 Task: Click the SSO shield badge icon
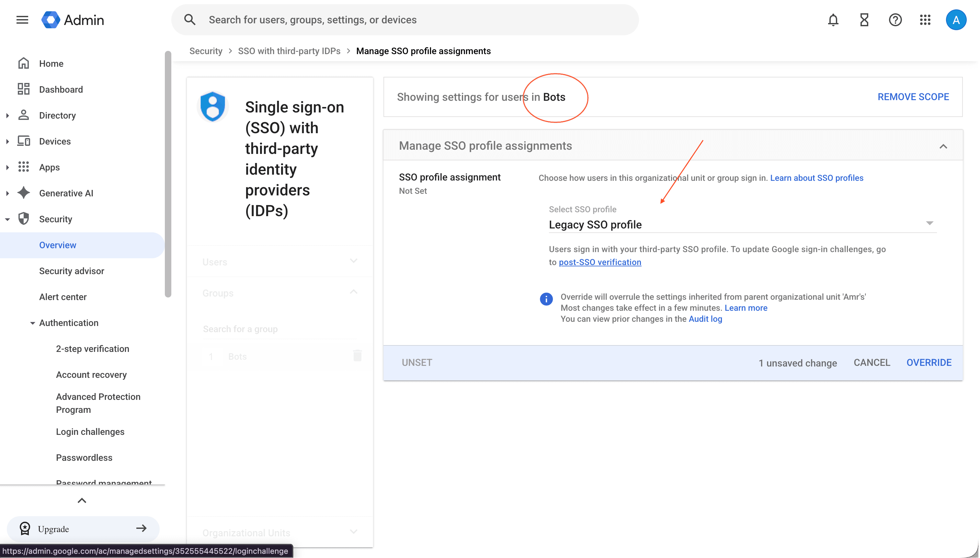213,106
